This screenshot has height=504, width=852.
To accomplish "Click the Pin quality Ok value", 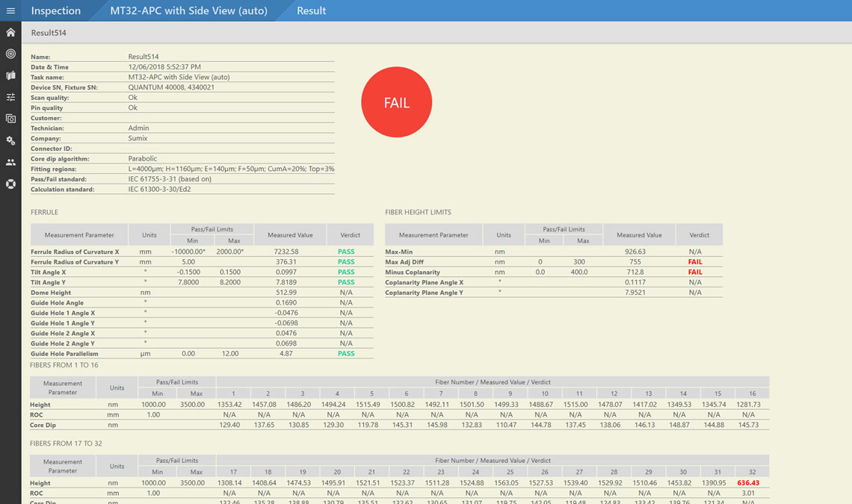I will pos(132,108).
